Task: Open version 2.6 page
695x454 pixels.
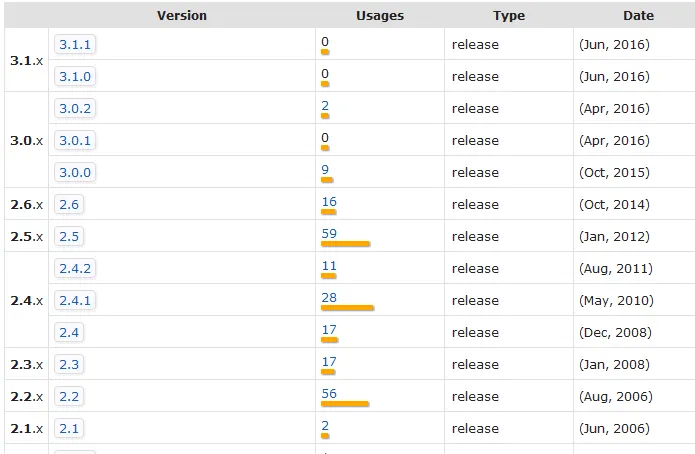Action: 68,205
